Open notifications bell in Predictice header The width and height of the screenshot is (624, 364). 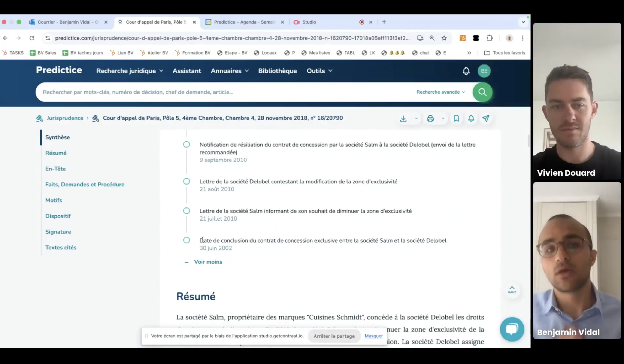click(466, 71)
